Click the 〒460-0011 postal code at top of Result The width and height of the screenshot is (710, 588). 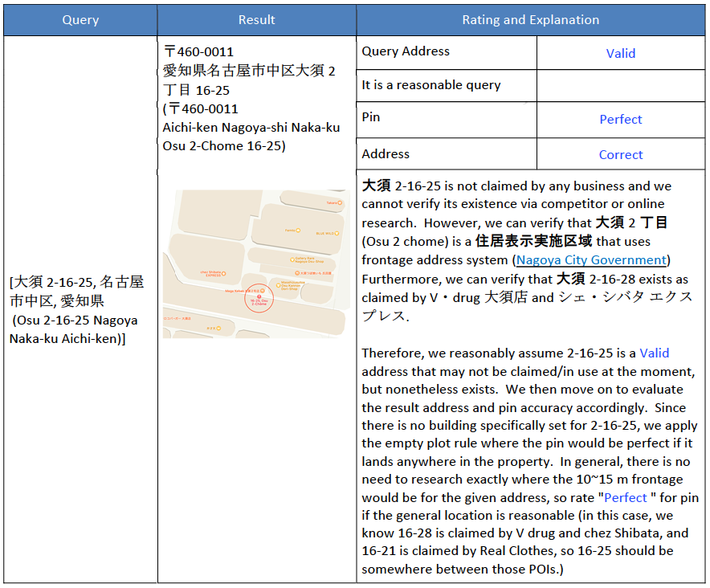[x=198, y=51]
